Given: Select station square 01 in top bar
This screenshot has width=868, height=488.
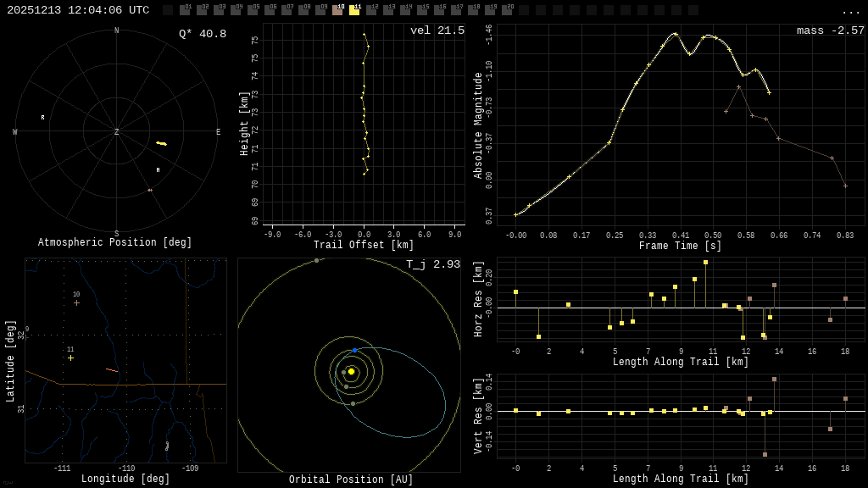Looking at the screenshot, I should point(184,10).
